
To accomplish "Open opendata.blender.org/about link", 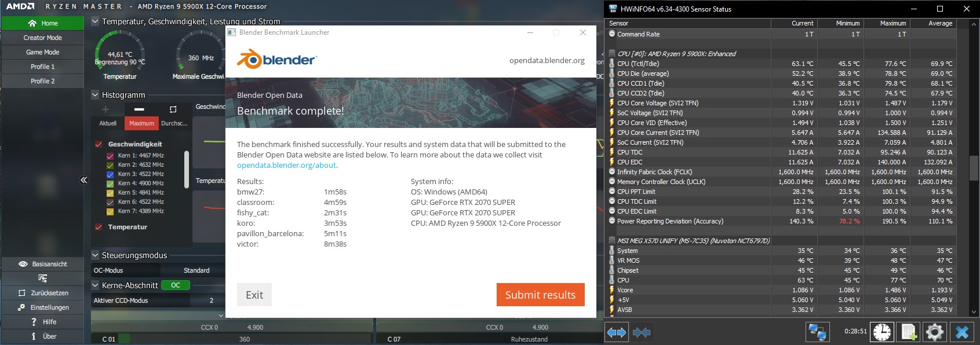I will pos(286,165).
